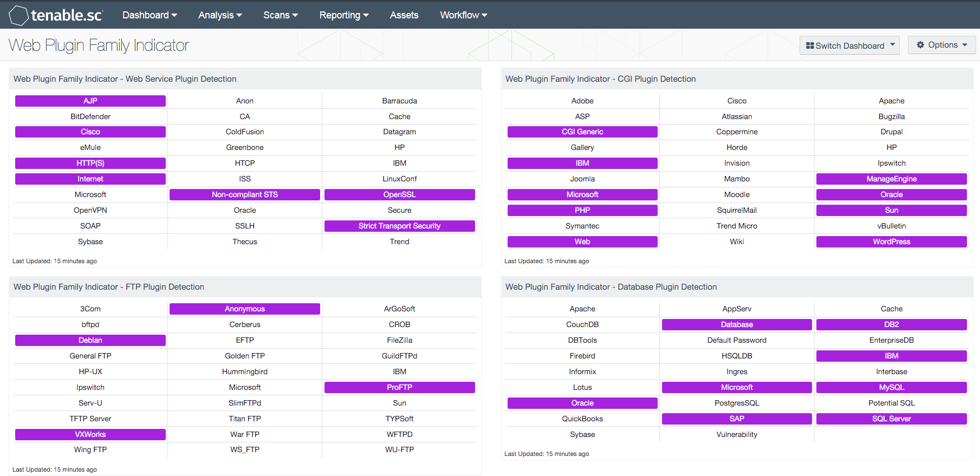The image size is (980, 476).
Task: Click the IBM indicator in the CGI panel
Action: (x=582, y=163)
